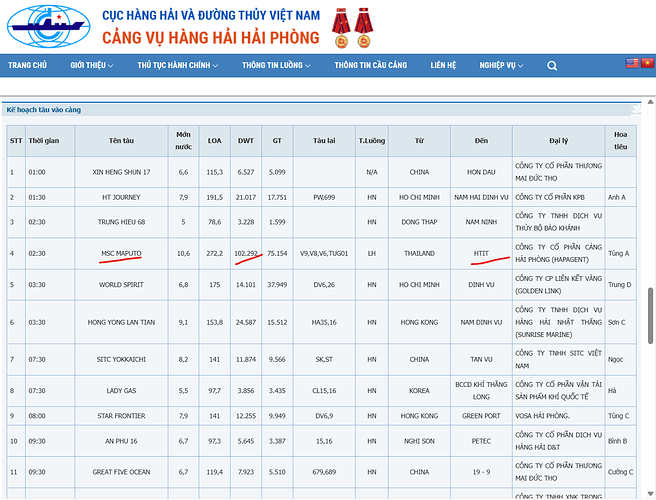
Task: Click tug list V9,V8,V6,TUG01
Action: (324, 253)
